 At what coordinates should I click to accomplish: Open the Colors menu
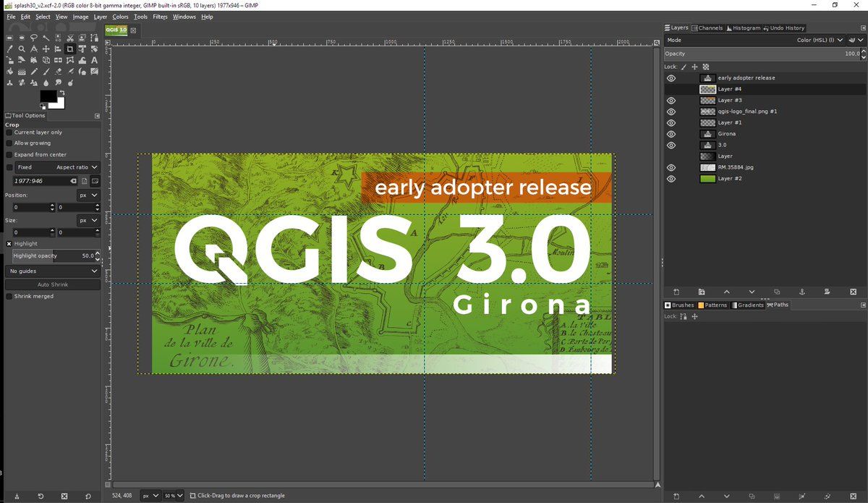(x=120, y=17)
